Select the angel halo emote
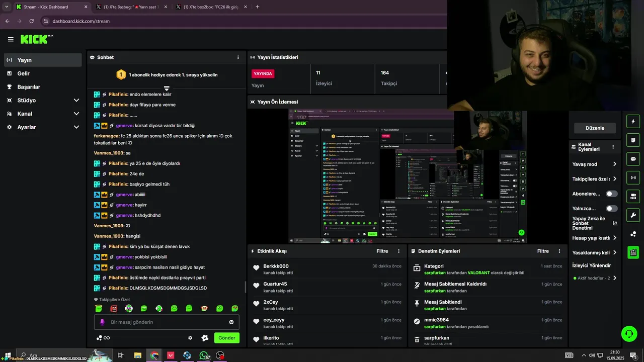Screen dimensions: 644x362 click(x=99, y=308)
